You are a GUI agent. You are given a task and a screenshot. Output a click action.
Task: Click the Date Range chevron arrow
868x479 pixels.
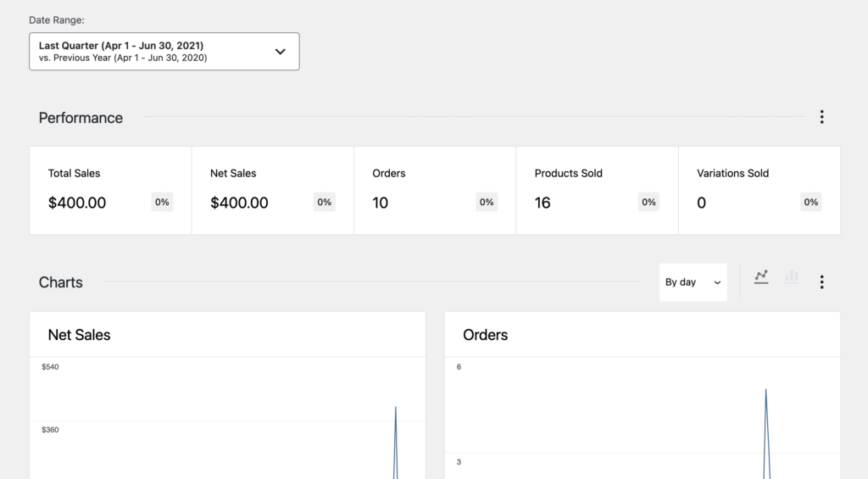pyautogui.click(x=281, y=52)
